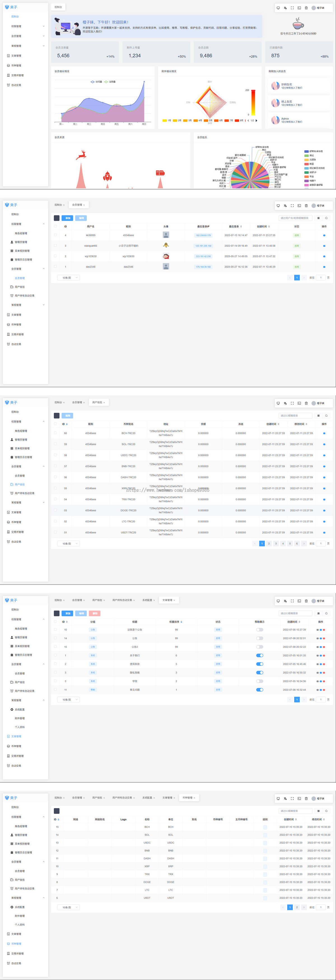Disable 帮助展示 switch for 关于我们

260,655
